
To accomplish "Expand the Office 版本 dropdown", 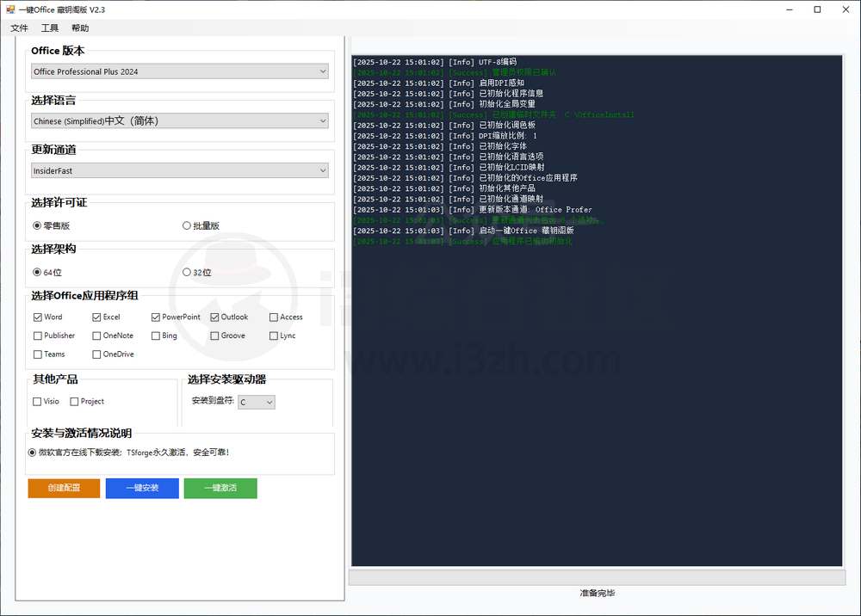I will pyautogui.click(x=180, y=71).
